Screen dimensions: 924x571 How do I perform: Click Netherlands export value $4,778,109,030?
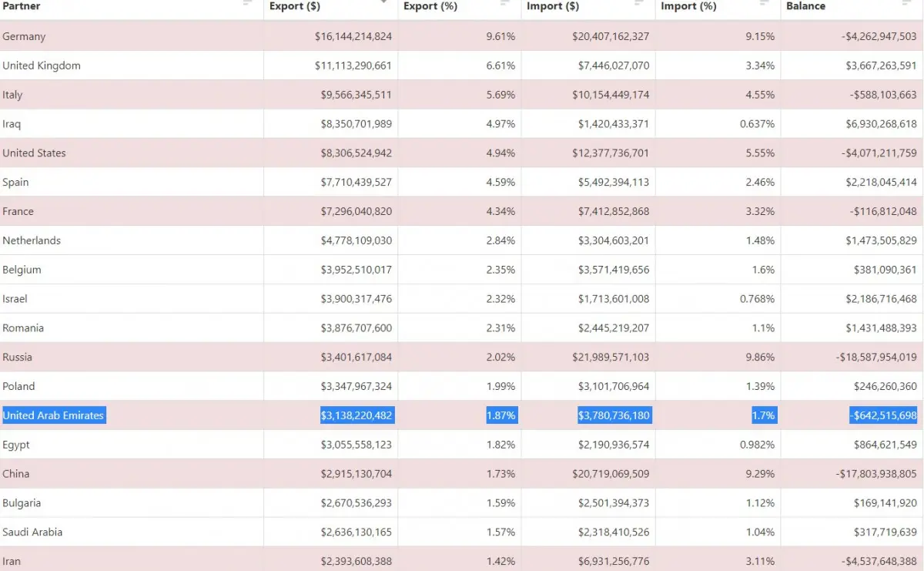(357, 240)
